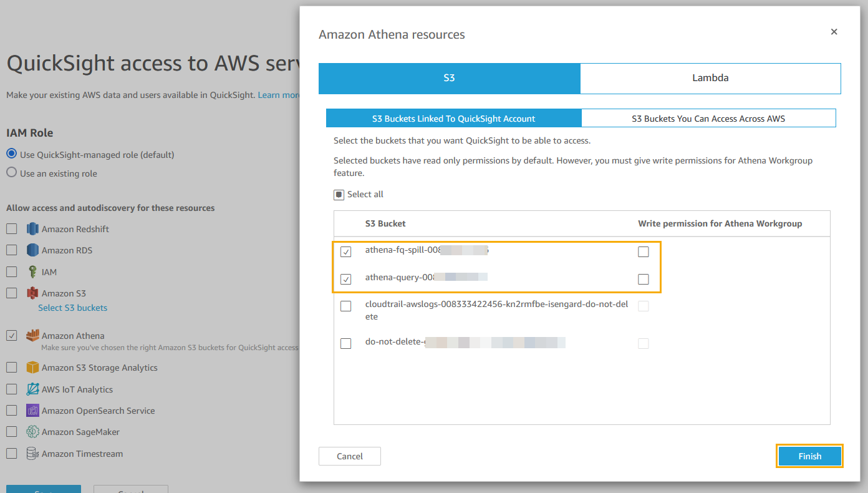Follow the Learn more link

(x=279, y=95)
